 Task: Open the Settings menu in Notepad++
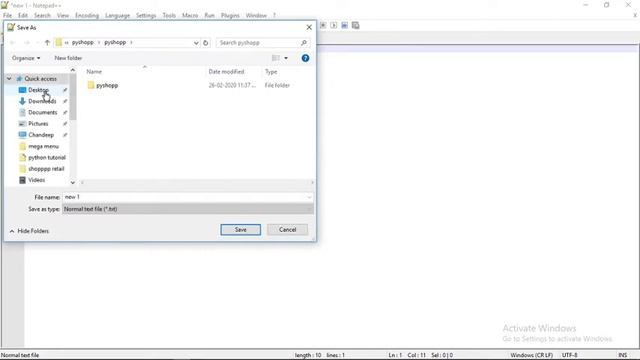pyautogui.click(x=146, y=16)
